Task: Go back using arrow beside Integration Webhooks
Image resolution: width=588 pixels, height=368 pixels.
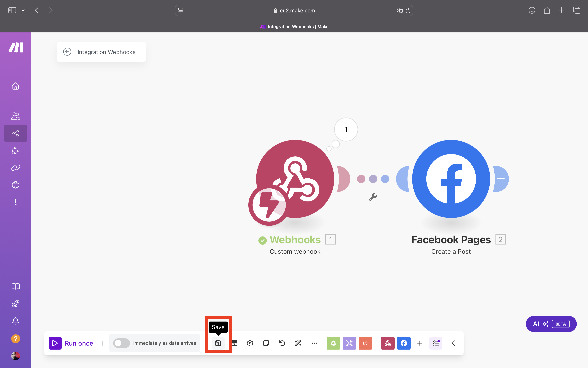Action: (67, 52)
